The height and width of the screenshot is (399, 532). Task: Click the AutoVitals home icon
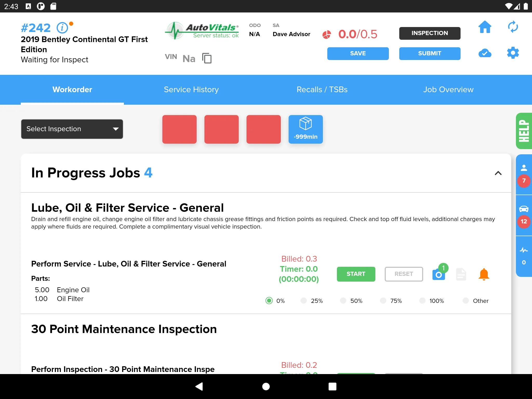(x=484, y=29)
